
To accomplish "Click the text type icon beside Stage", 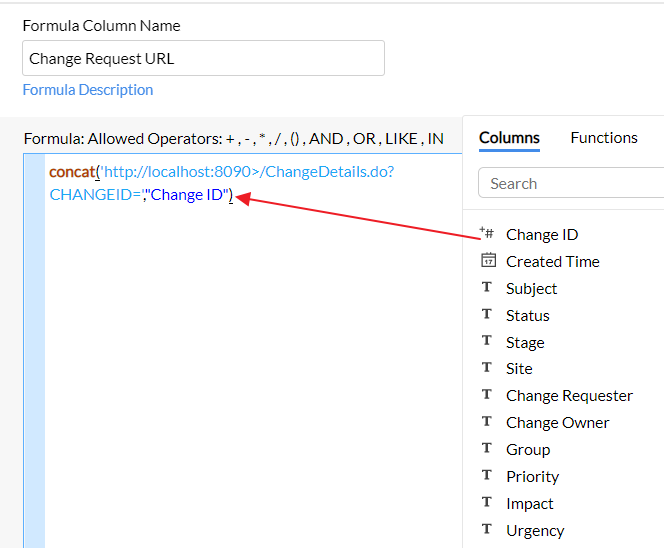I will [487, 342].
